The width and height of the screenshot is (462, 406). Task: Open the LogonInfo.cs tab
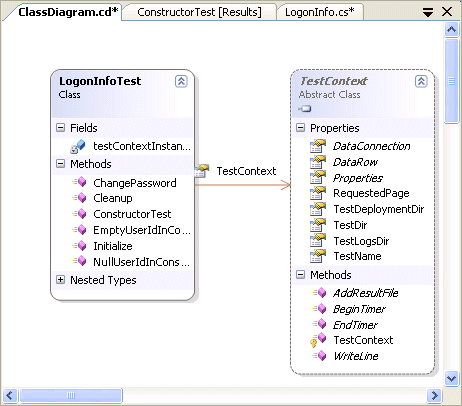click(320, 12)
